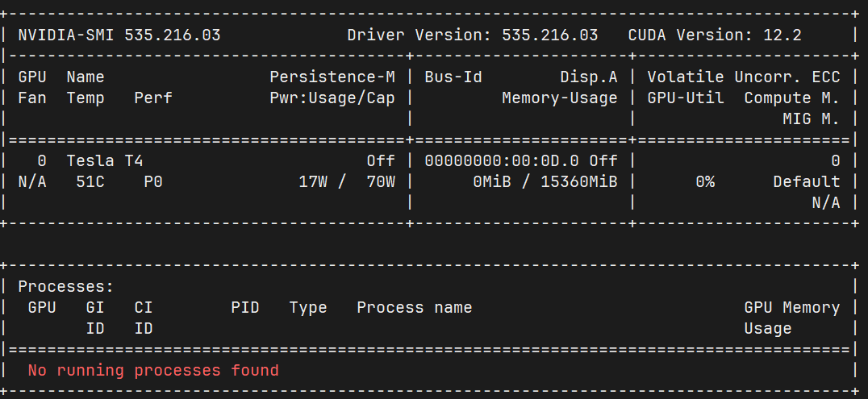868x399 pixels.
Task: Click the Default compute mode value
Action: [807, 182]
